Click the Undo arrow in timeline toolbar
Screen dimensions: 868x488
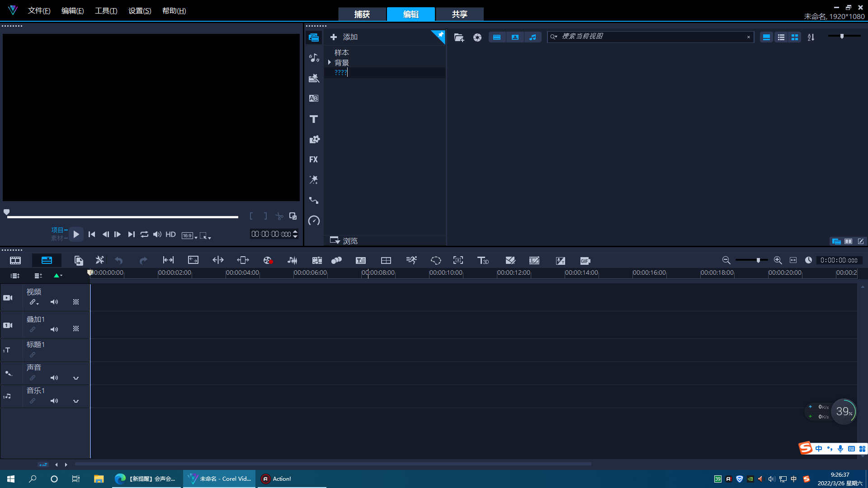pyautogui.click(x=118, y=261)
